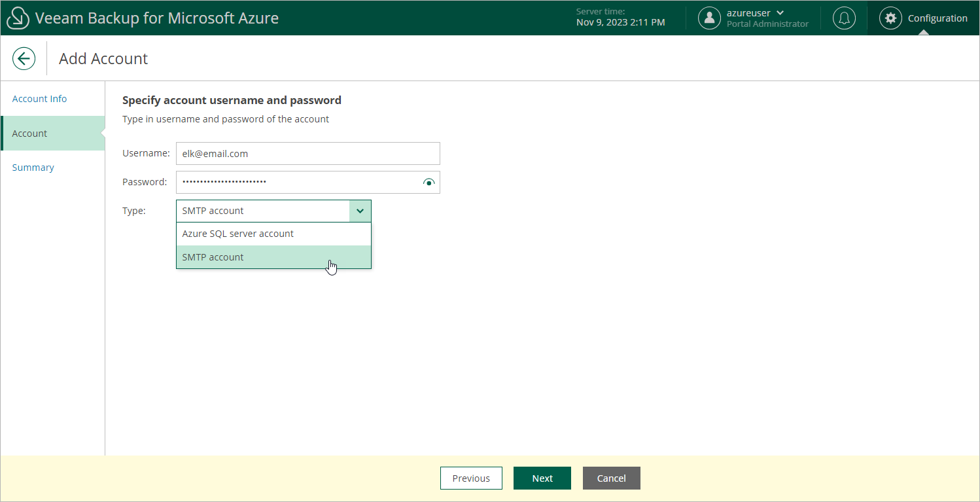Jump to the Summary step
The height and width of the screenshot is (502, 980).
click(33, 168)
